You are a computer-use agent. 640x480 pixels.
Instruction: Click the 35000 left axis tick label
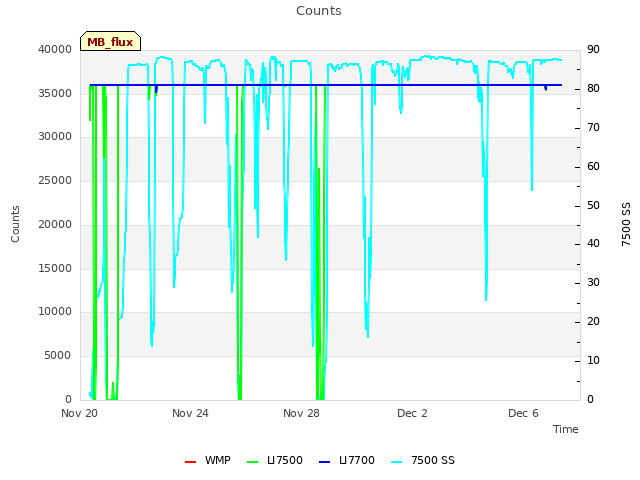tap(55, 93)
